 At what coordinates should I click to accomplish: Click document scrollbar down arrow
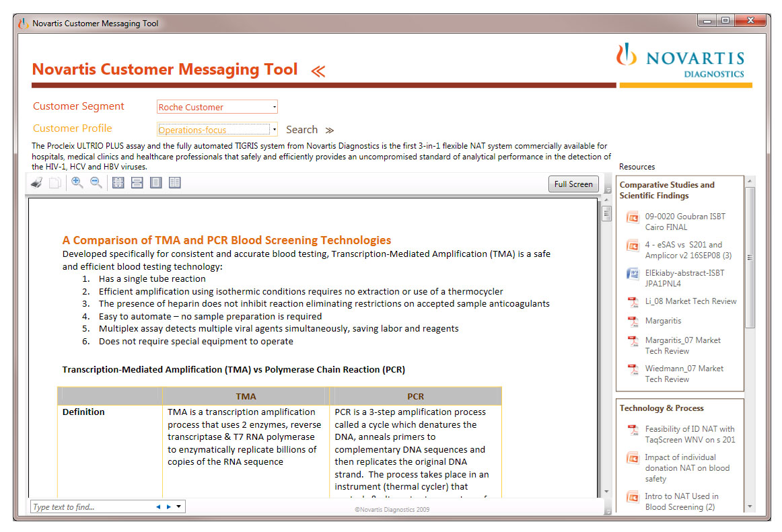[606, 492]
